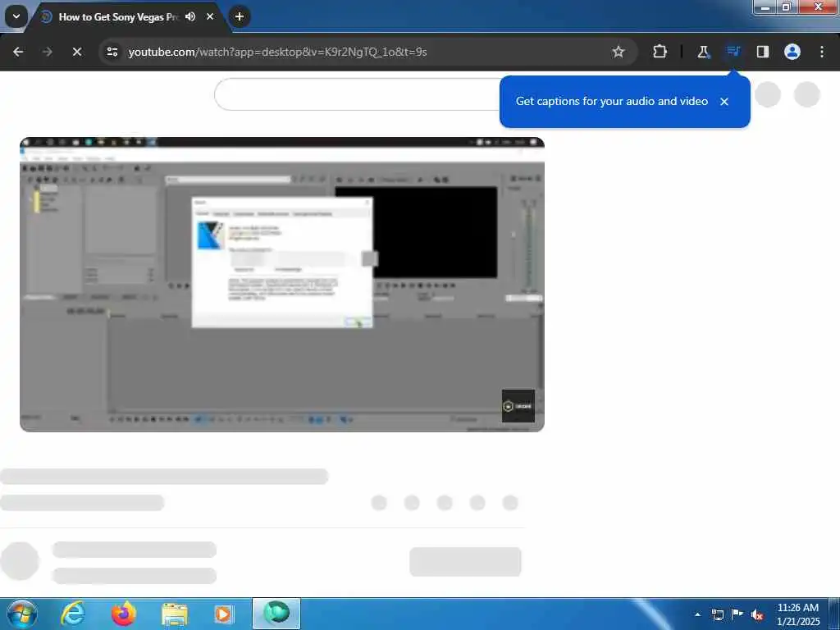The width and height of the screenshot is (840, 630).
Task: Bookmark this page with star icon
Action: (x=619, y=52)
